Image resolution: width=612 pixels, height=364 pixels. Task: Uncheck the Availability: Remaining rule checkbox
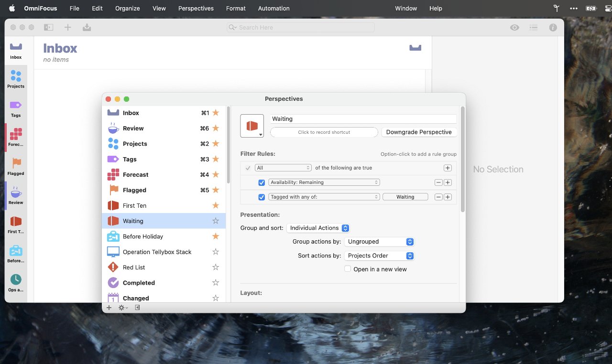pos(262,182)
